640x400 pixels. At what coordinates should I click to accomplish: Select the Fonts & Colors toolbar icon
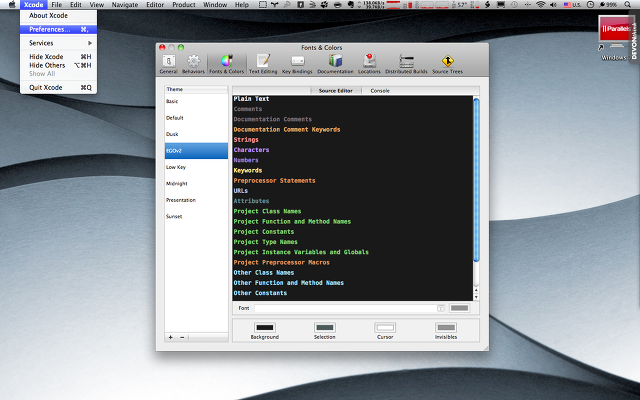(227, 64)
